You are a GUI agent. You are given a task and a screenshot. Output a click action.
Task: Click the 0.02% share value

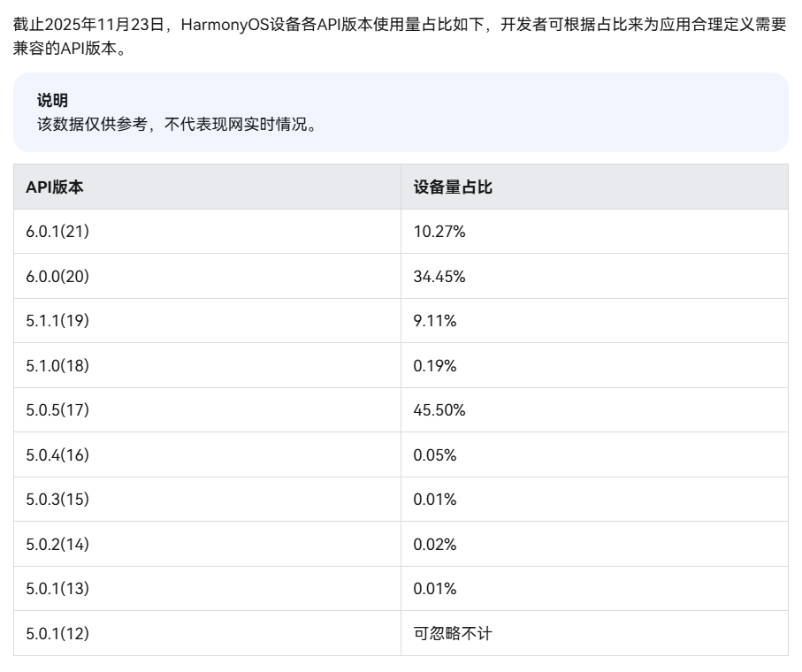point(435,545)
